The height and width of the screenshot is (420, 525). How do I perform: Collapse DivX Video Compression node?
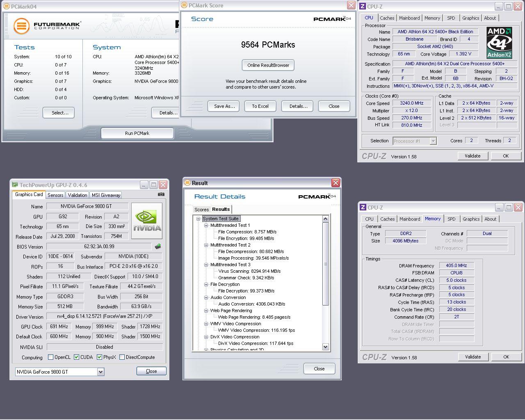pyautogui.click(x=206, y=337)
